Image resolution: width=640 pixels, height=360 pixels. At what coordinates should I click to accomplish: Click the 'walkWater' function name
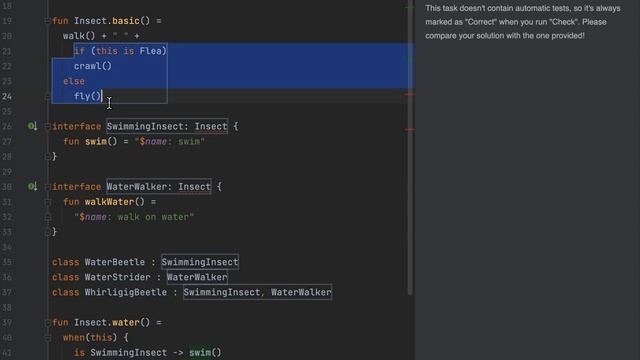(109, 202)
